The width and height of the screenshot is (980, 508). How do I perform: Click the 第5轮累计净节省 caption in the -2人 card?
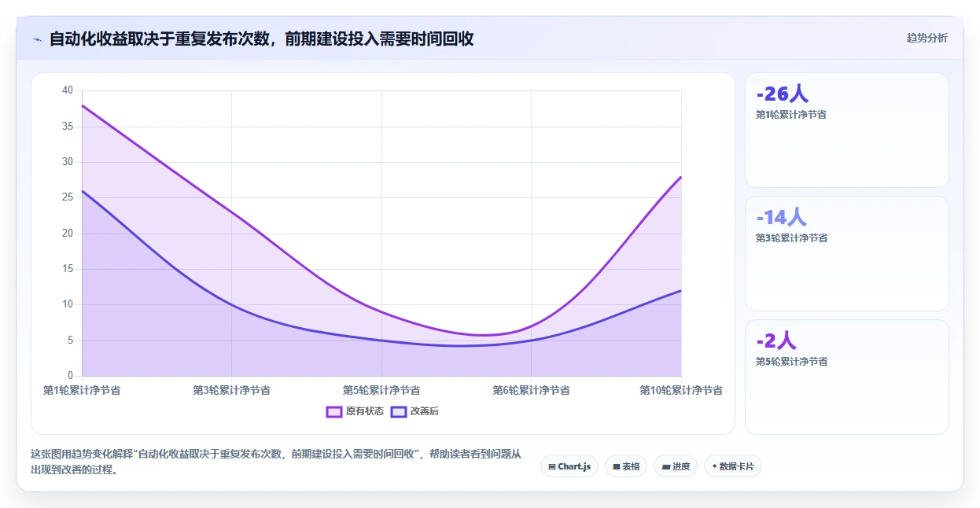[791, 361]
